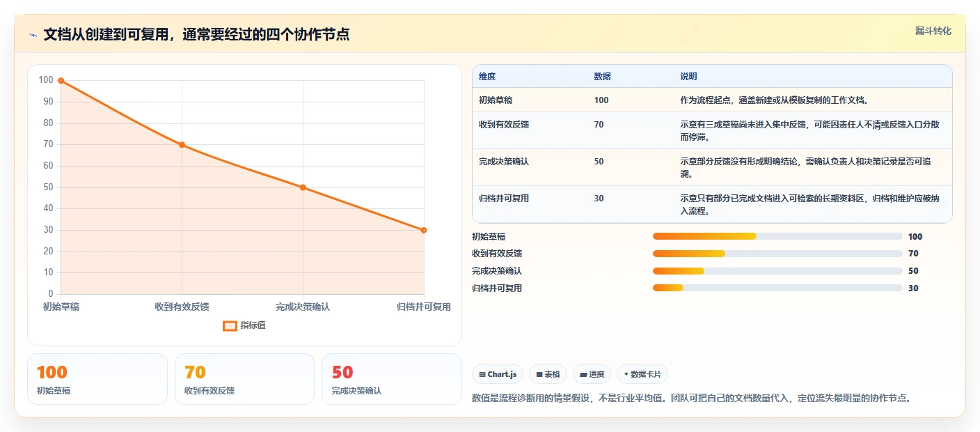The image size is (980, 432).
Task: Click the lightning icon before the title
Action: [33, 35]
